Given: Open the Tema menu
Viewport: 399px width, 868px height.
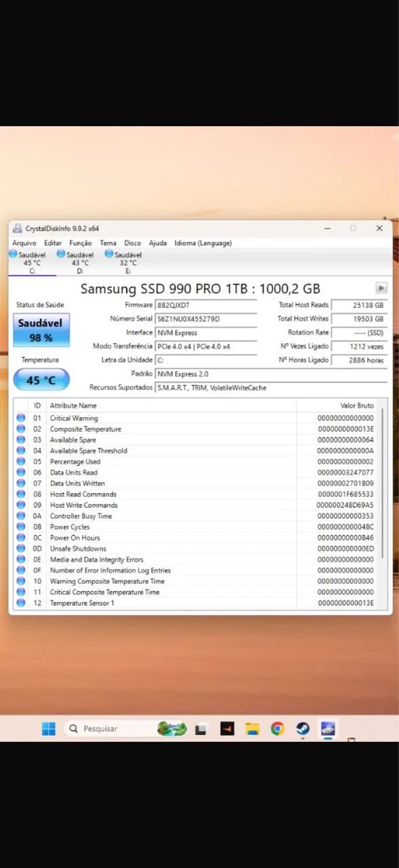Looking at the screenshot, I should (108, 243).
